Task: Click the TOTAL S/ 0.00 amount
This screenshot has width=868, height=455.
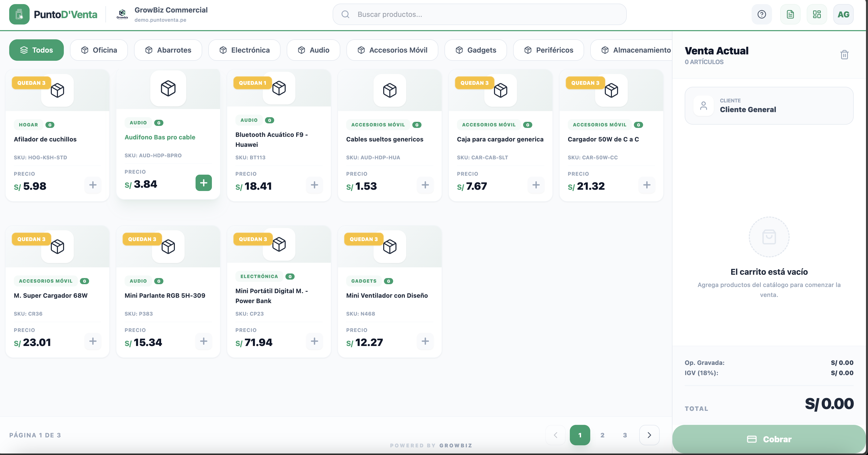Action: click(x=829, y=404)
